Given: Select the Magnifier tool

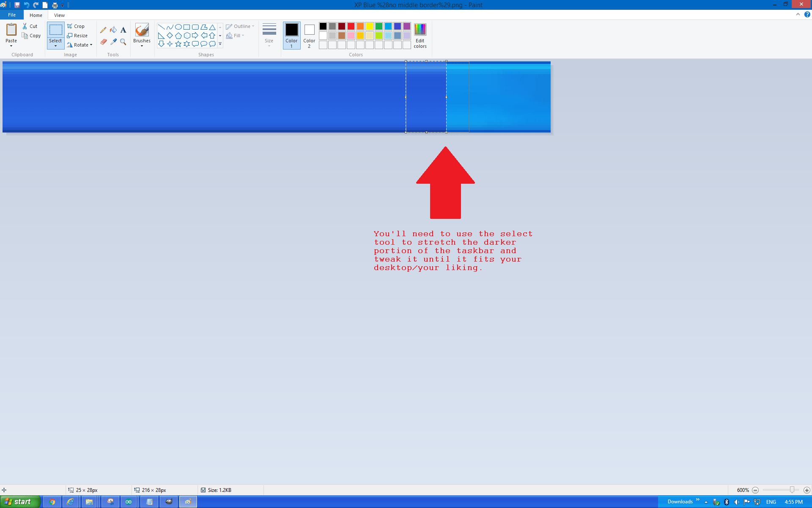Looking at the screenshot, I should (123, 42).
